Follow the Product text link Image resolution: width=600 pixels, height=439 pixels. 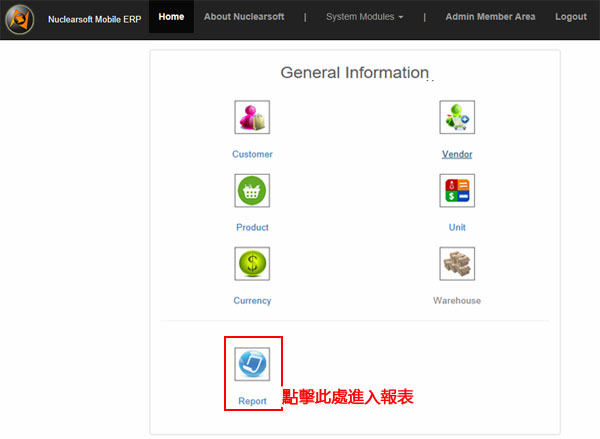click(252, 227)
